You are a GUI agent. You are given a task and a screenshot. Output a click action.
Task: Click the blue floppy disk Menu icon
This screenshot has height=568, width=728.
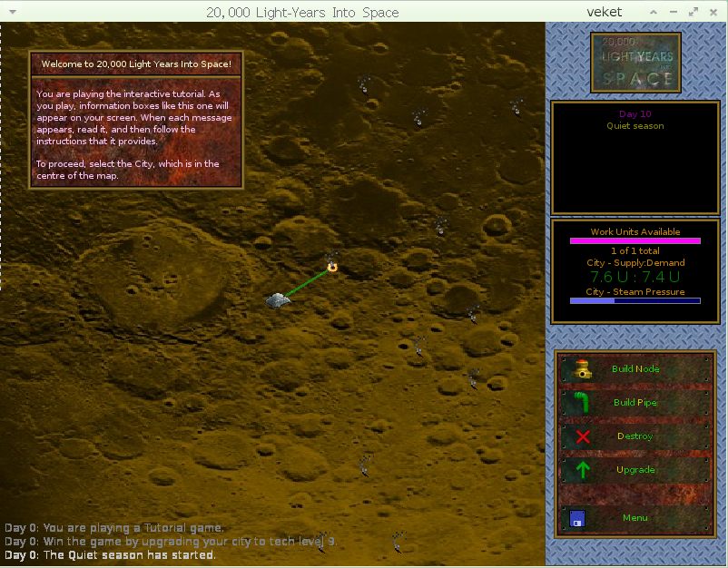(x=577, y=518)
